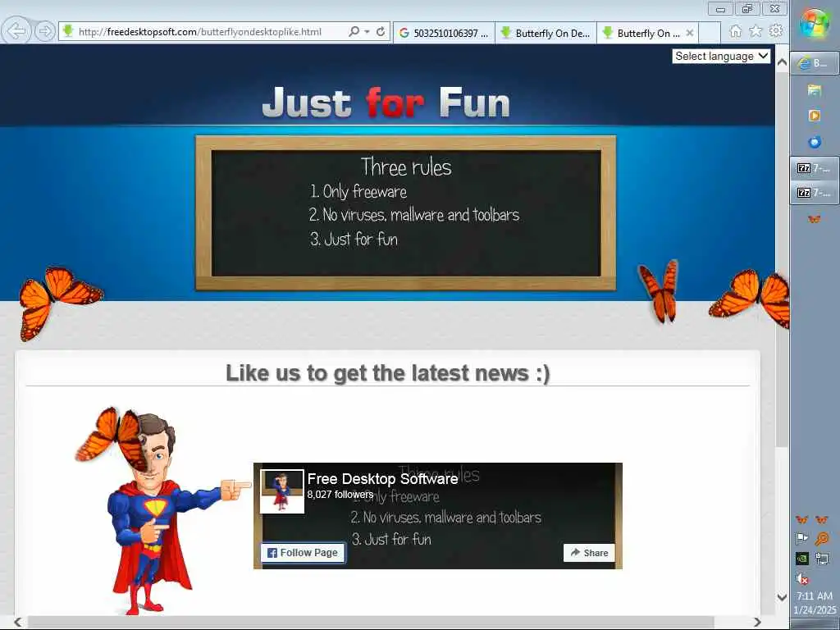Click the '8,027 followers' text
Image resolution: width=840 pixels, height=630 pixels.
(340, 495)
